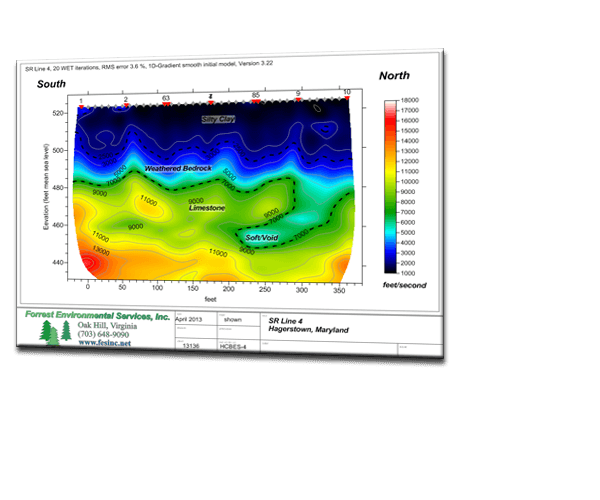600x500 pixels.
Task: Click shot point marker labeled 85
Action: tap(256, 99)
